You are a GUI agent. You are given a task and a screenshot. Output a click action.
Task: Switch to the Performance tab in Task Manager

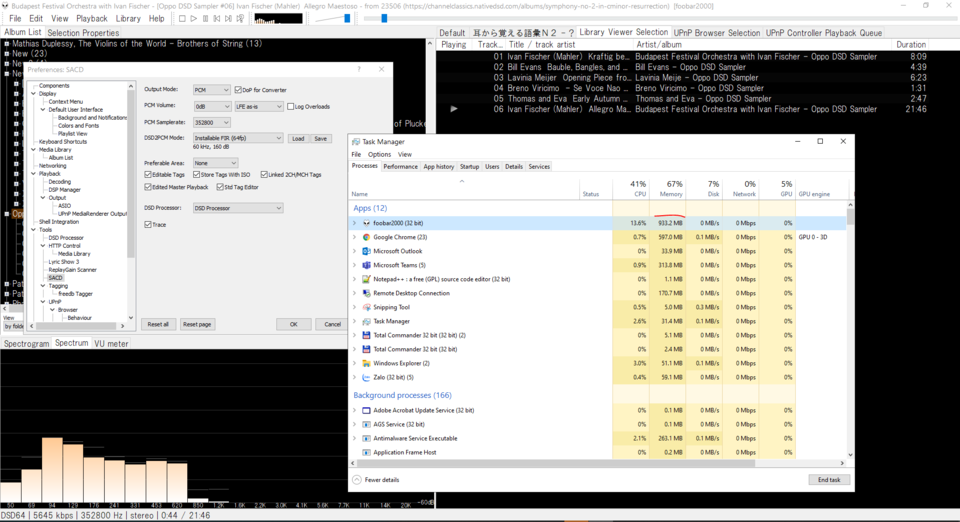pyautogui.click(x=400, y=166)
